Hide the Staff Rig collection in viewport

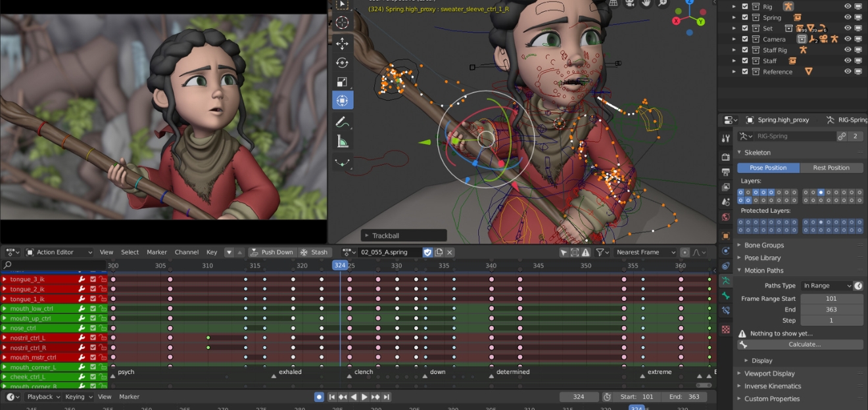[x=848, y=50]
